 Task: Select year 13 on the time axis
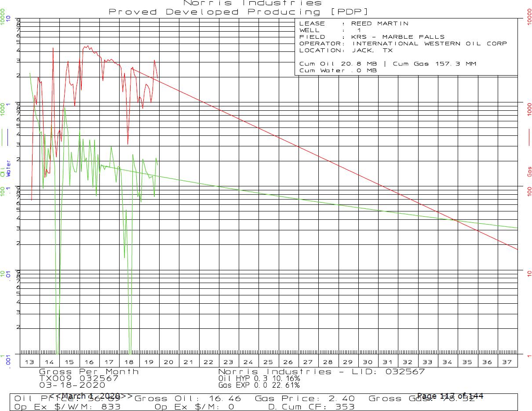pyautogui.click(x=29, y=362)
